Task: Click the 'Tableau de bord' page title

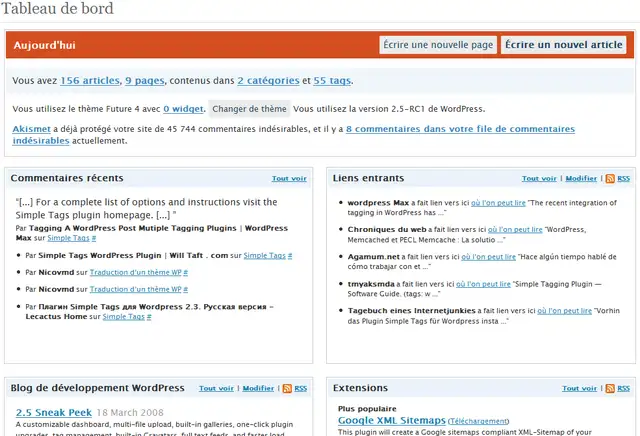Action: tap(57, 8)
